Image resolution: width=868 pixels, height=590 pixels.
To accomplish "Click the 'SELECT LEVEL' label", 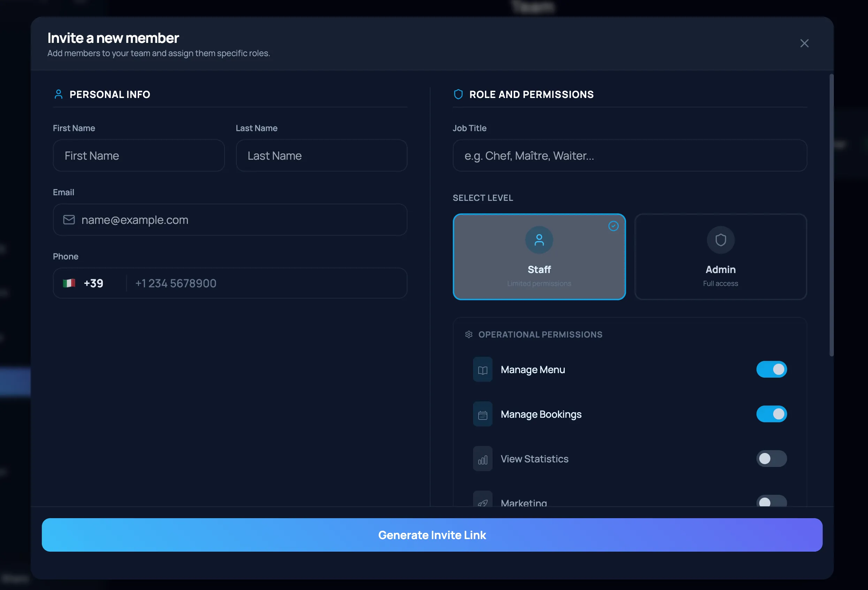I will point(483,198).
